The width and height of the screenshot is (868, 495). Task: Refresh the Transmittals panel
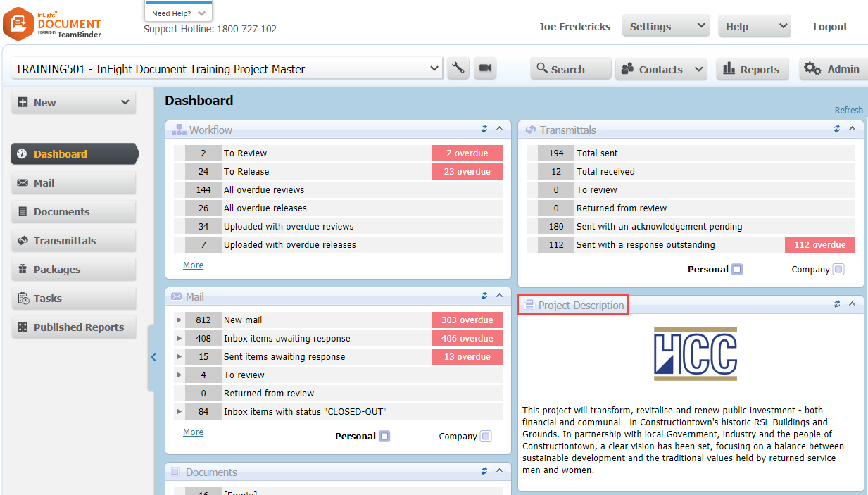[837, 129]
